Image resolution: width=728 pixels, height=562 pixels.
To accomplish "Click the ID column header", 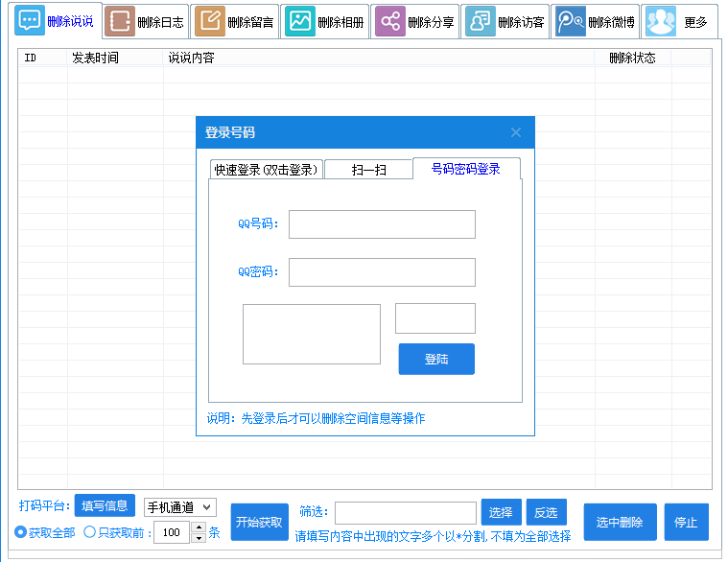I will (x=43, y=58).
